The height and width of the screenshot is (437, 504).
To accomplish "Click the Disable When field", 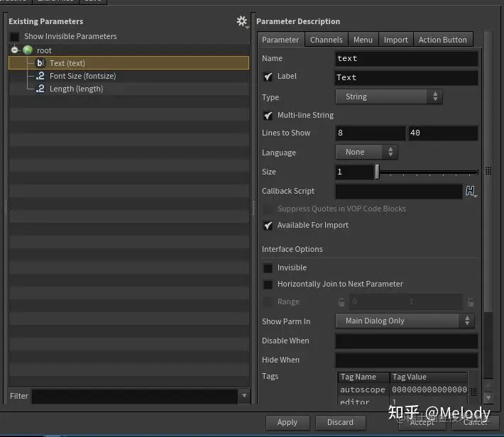I will click(x=406, y=341).
